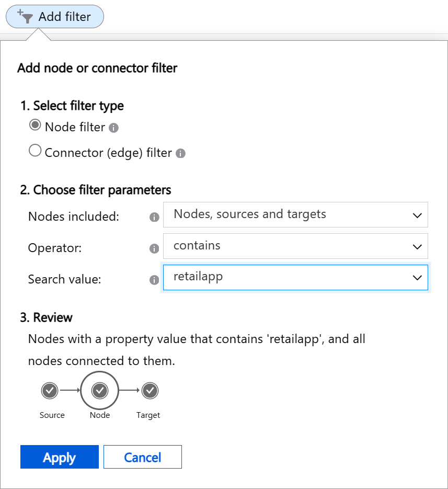Click the funnel icon on Add filter

click(26, 16)
